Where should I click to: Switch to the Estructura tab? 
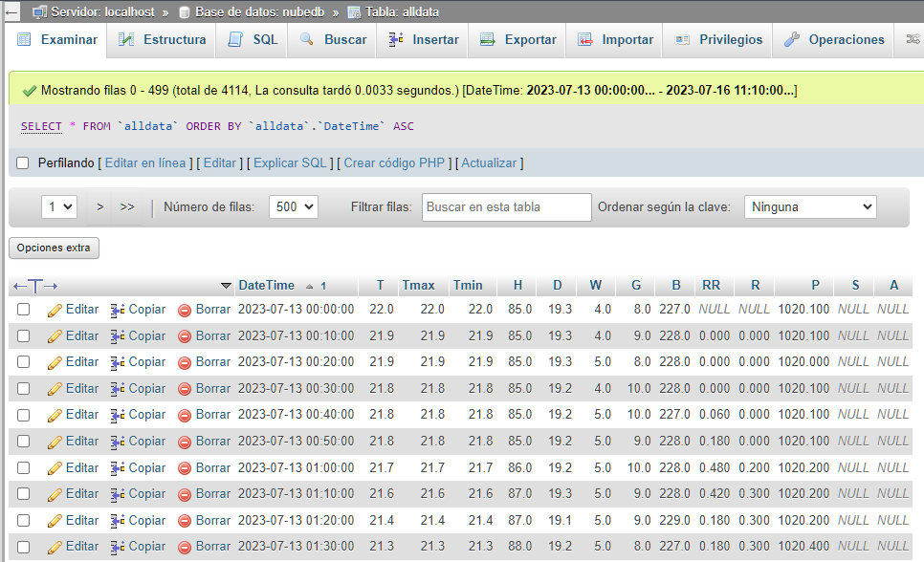click(x=162, y=39)
